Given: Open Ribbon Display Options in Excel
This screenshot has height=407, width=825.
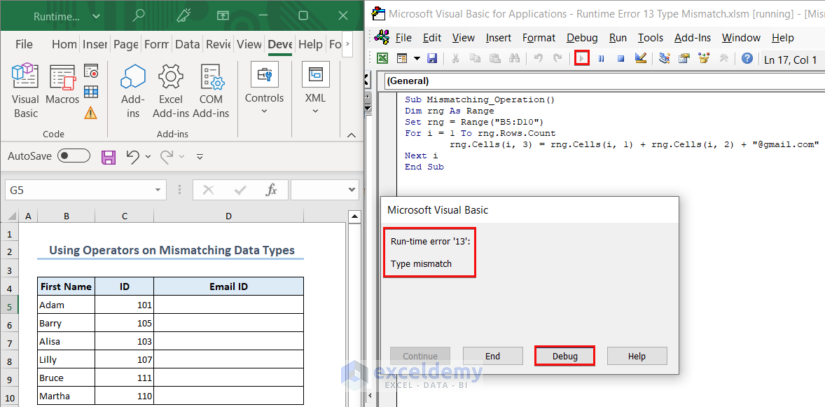Looking at the screenshot, I should point(223,16).
